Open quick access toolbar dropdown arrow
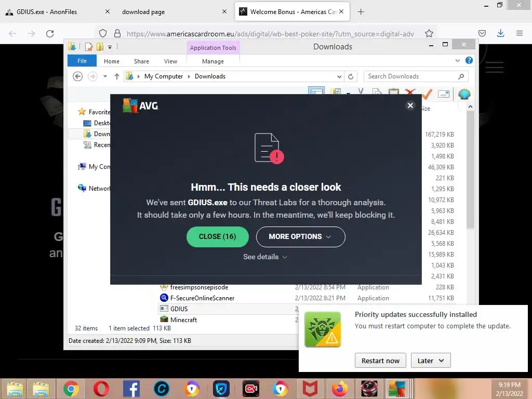 coord(110,47)
